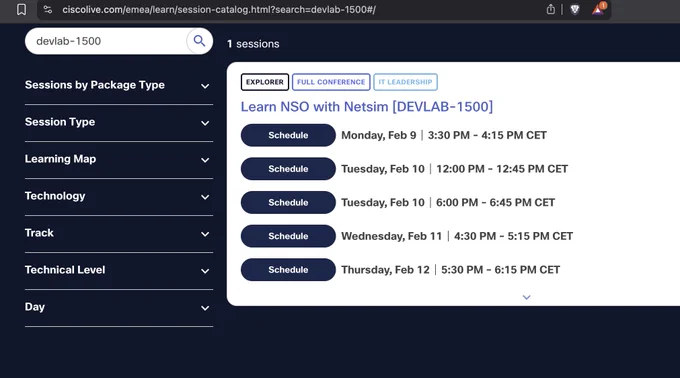Schedule the Wednesday, Feb 11 session
680x378 pixels.
click(x=288, y=236)
